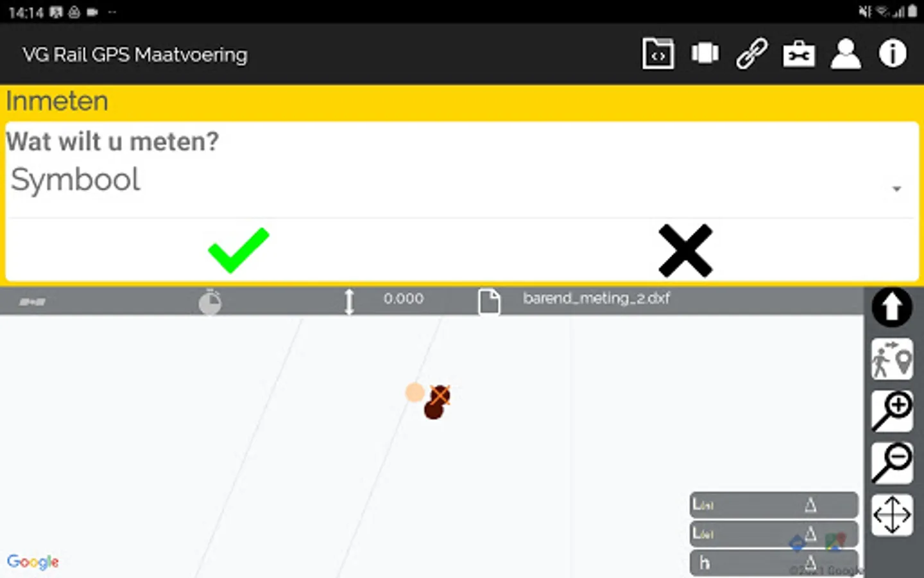Open the link connection icon

click(751, 53)
